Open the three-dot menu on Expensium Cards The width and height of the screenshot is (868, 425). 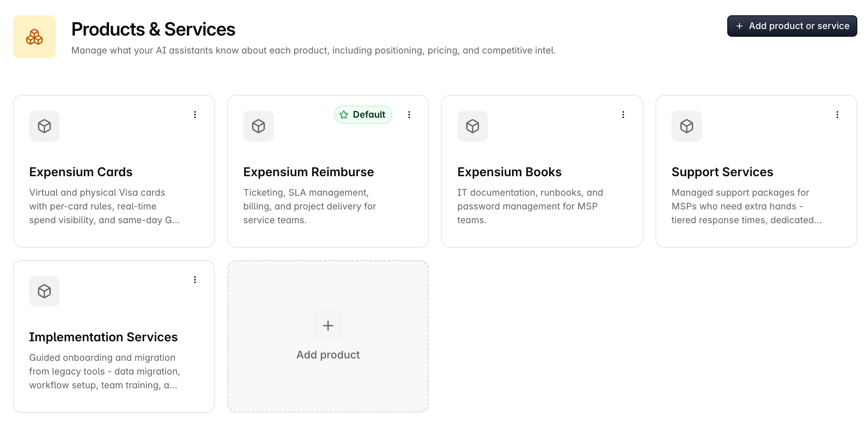[195, 115]
